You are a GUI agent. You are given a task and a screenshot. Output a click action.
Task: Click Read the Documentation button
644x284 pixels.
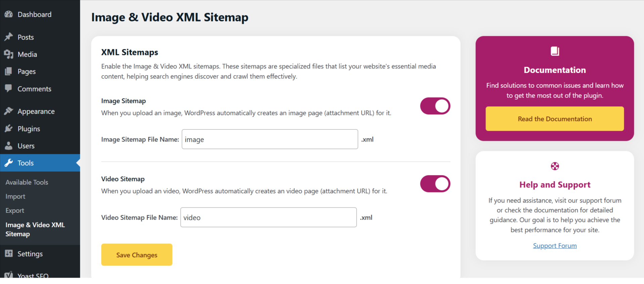coord(555,119)
